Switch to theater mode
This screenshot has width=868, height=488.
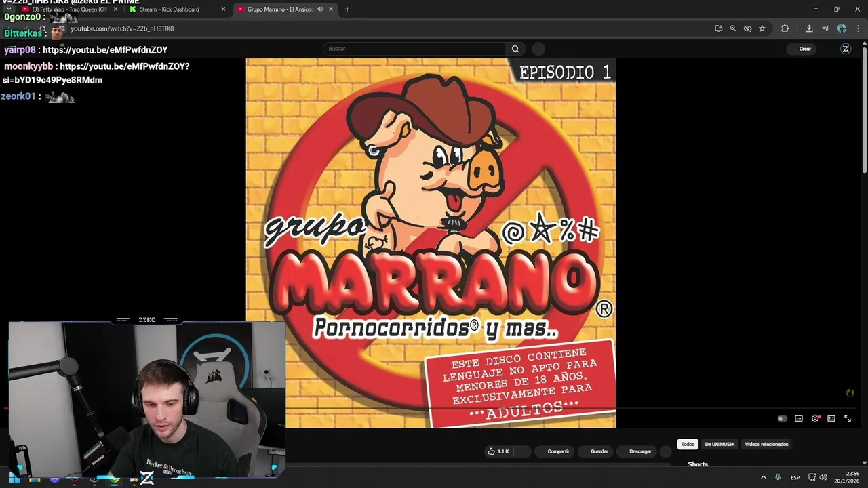(831, 419)
